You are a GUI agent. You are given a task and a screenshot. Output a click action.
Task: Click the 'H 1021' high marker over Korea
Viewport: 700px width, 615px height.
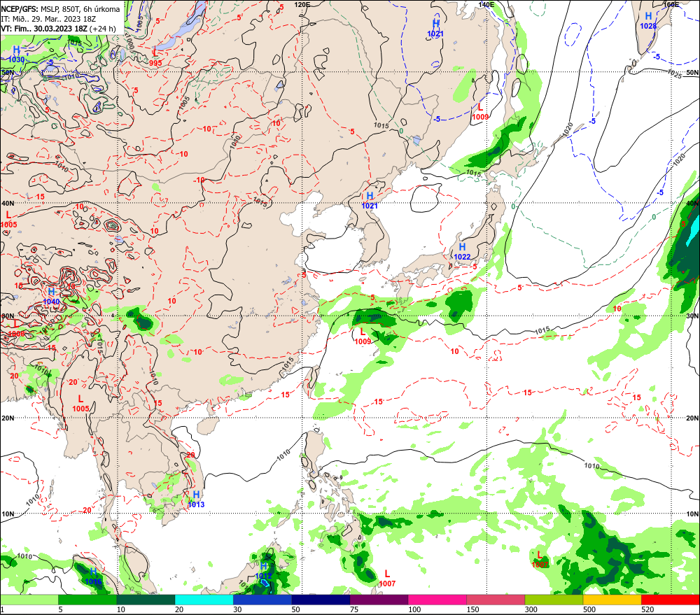[x=370, y=200]
